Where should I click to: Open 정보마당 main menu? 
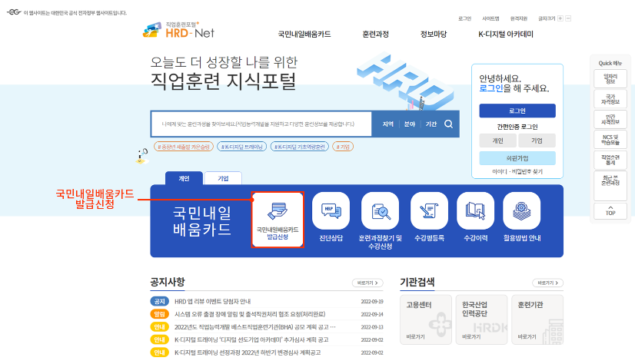(434, 35)
